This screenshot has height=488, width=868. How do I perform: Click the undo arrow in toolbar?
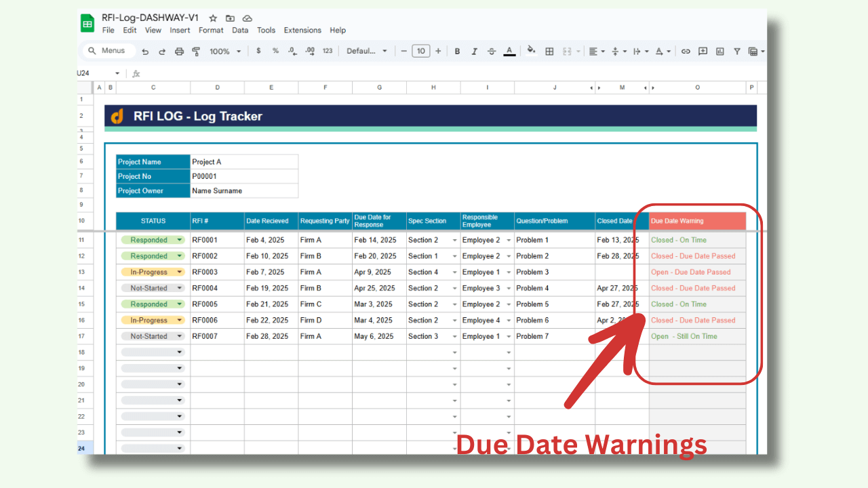145,52
